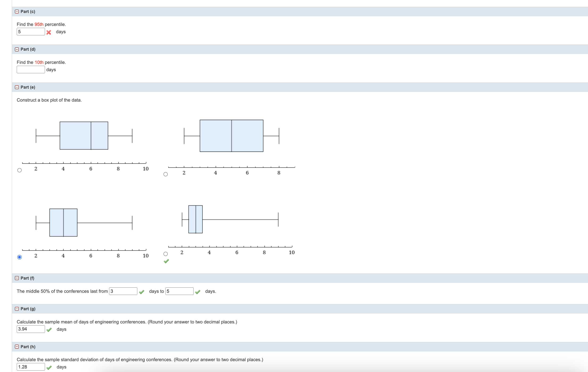Select the top-right box plot radio button

point(166,174)
